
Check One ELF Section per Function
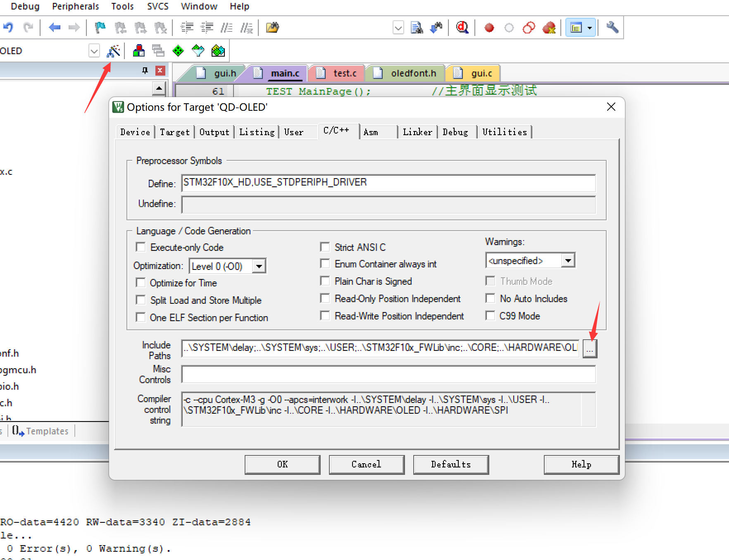point(141,317)
